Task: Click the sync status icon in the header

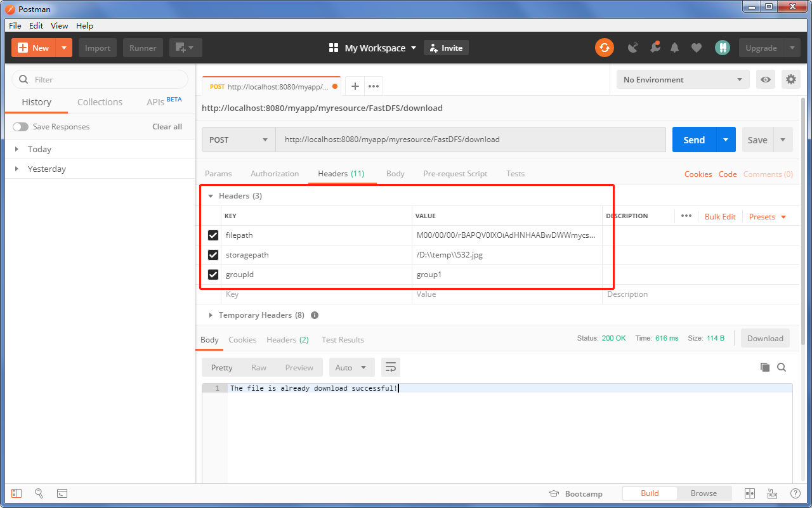Action: coord(604,48)
